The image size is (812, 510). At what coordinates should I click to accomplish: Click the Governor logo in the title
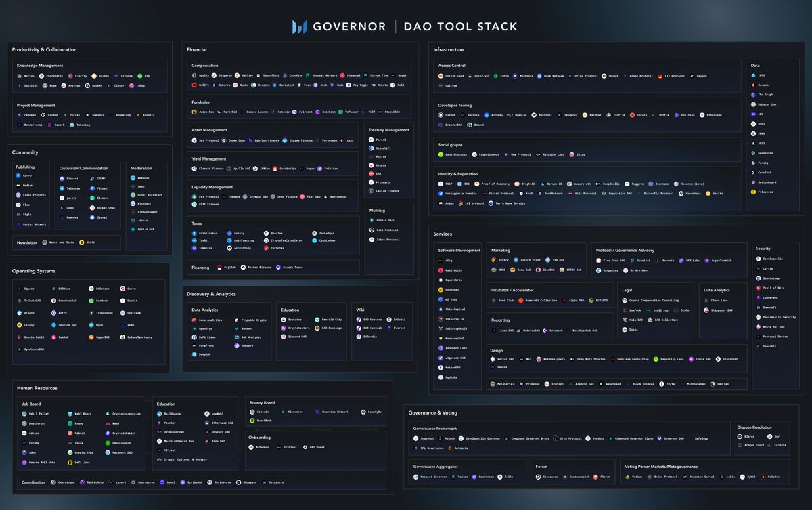coord(300,26)
